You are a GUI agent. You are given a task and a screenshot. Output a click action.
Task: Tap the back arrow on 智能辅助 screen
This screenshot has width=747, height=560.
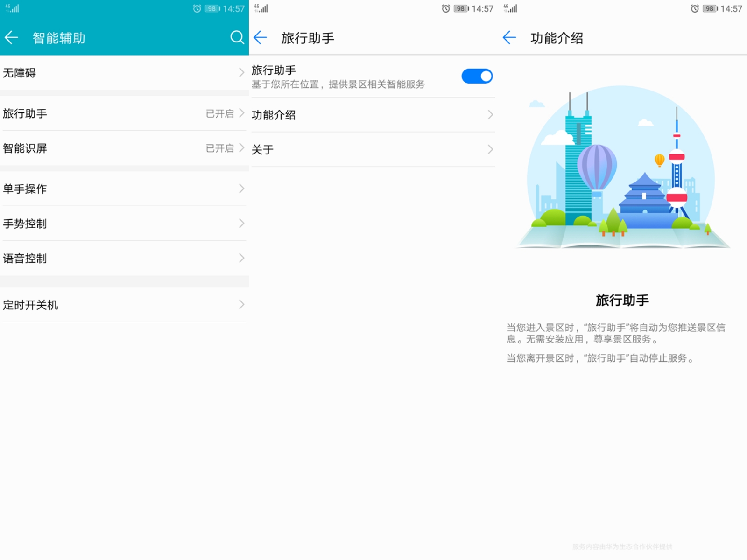click(12, 38)
